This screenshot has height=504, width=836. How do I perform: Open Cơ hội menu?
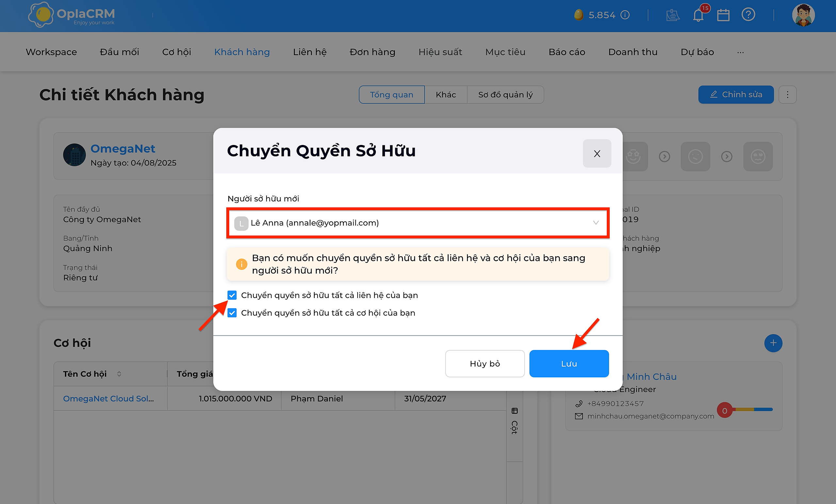[176, 52]
